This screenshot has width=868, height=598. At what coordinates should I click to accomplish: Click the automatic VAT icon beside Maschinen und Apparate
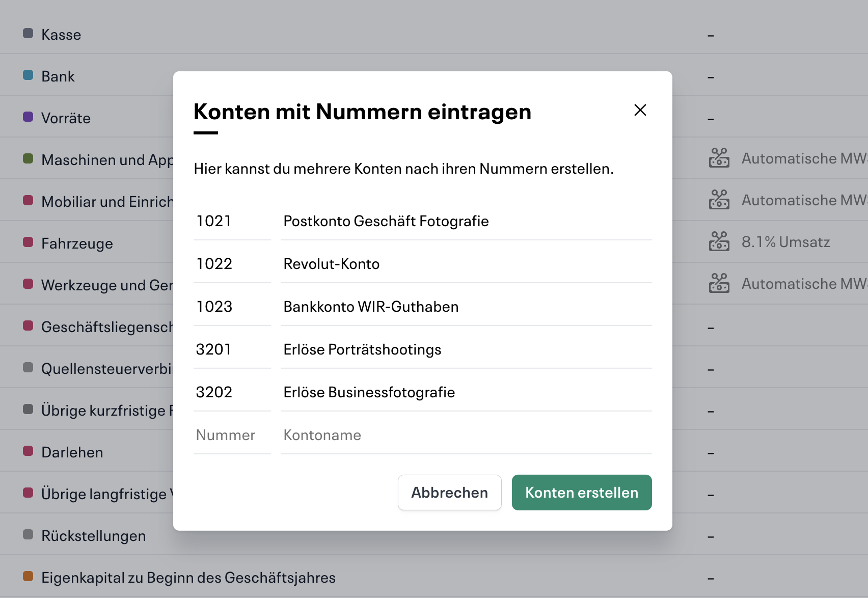tap(719, 158)
